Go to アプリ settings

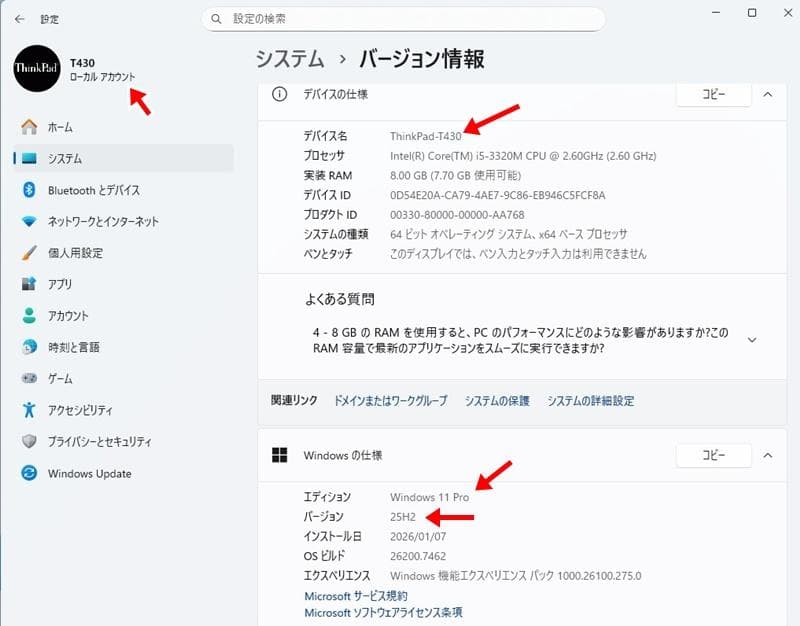[x=60, y=284]
